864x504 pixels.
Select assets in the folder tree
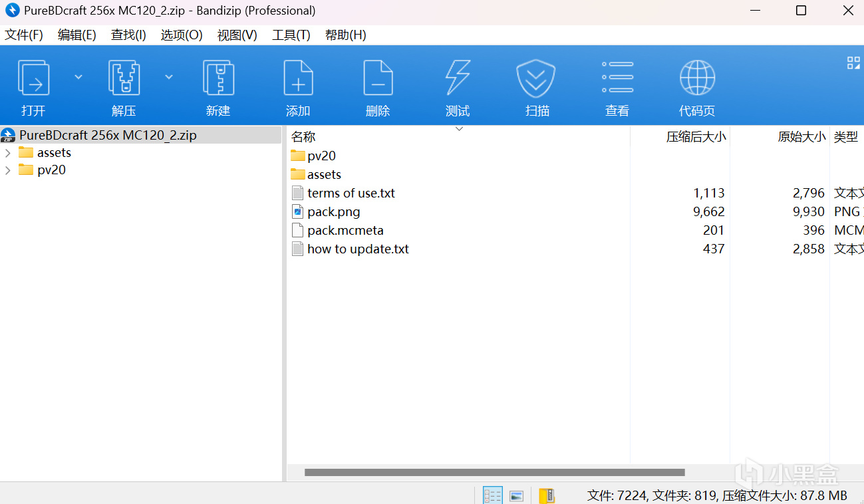tap(54, 153)
